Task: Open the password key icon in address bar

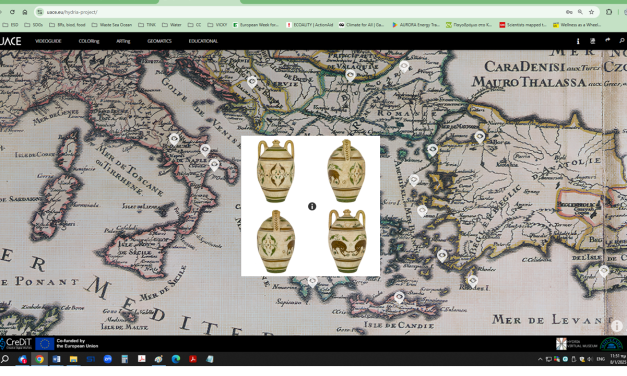Action: (x=569, y=12)
